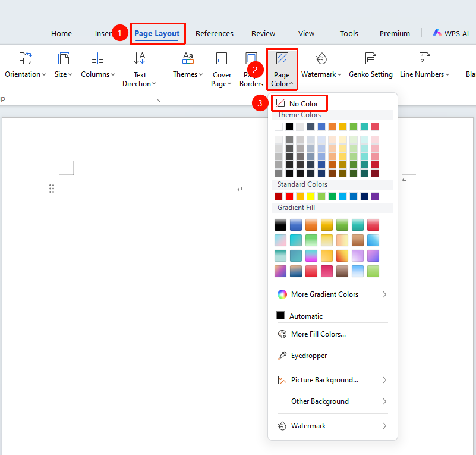Select Automatic page color
The image size is (476, 455).
[300, 316]
